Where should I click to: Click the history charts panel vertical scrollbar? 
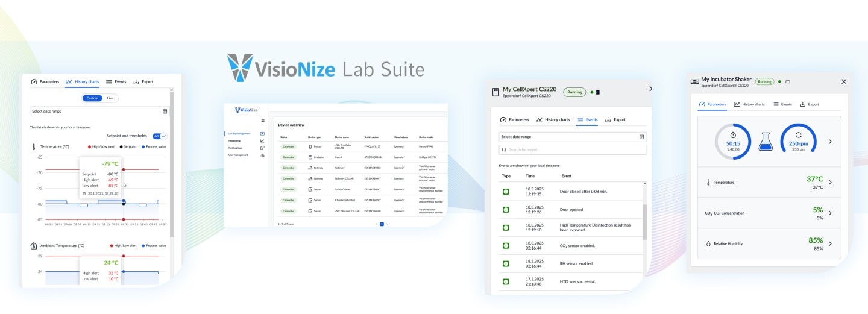pos(172,163)
